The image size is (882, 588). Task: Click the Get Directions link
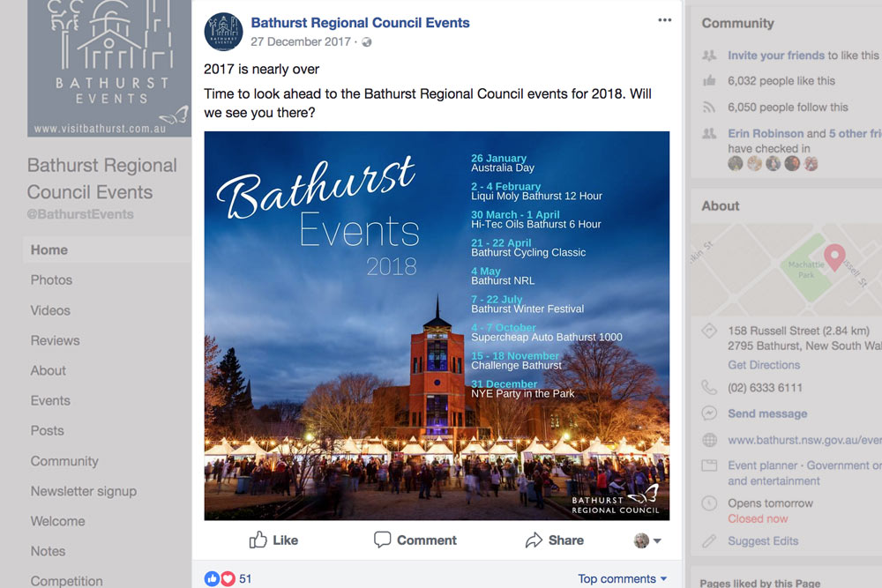click(764, 365)
